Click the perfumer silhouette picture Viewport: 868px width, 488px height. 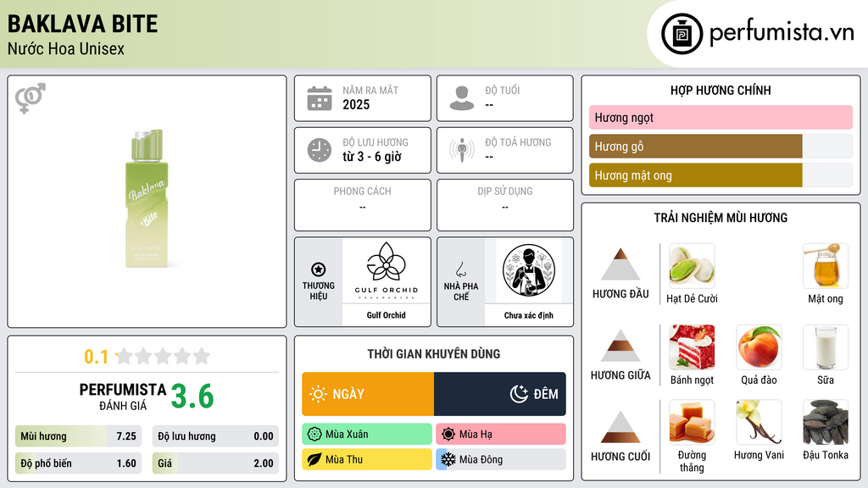[529, 270]
